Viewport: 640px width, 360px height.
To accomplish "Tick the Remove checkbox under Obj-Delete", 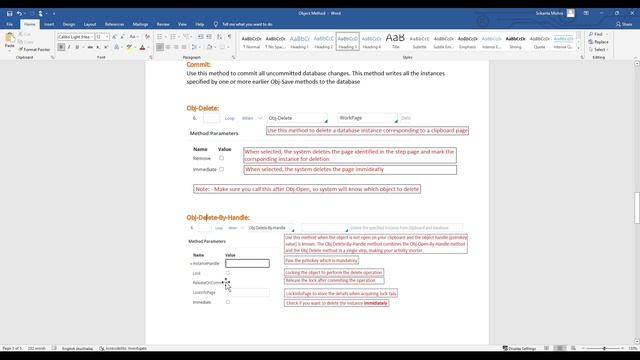I will point(222,158).
